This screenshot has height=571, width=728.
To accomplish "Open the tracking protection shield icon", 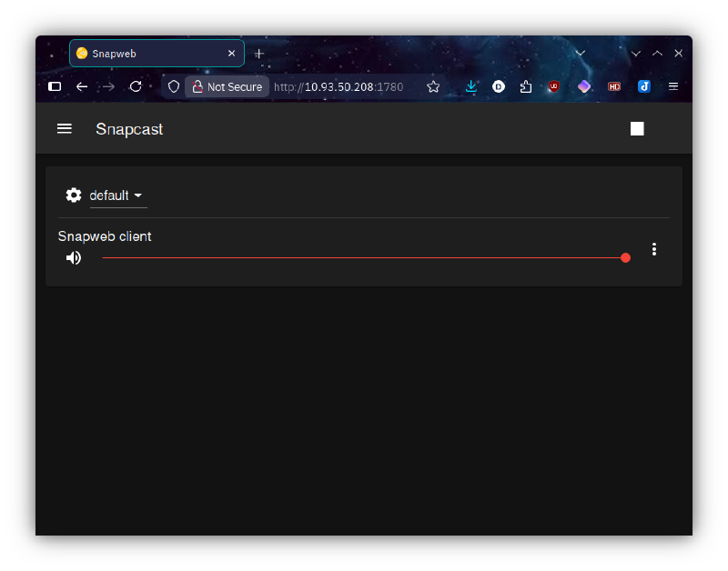I will coord(173,86).
